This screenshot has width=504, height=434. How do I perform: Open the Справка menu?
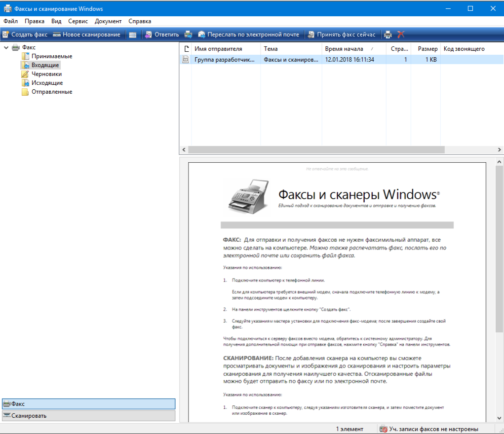(x=140, y=21)
